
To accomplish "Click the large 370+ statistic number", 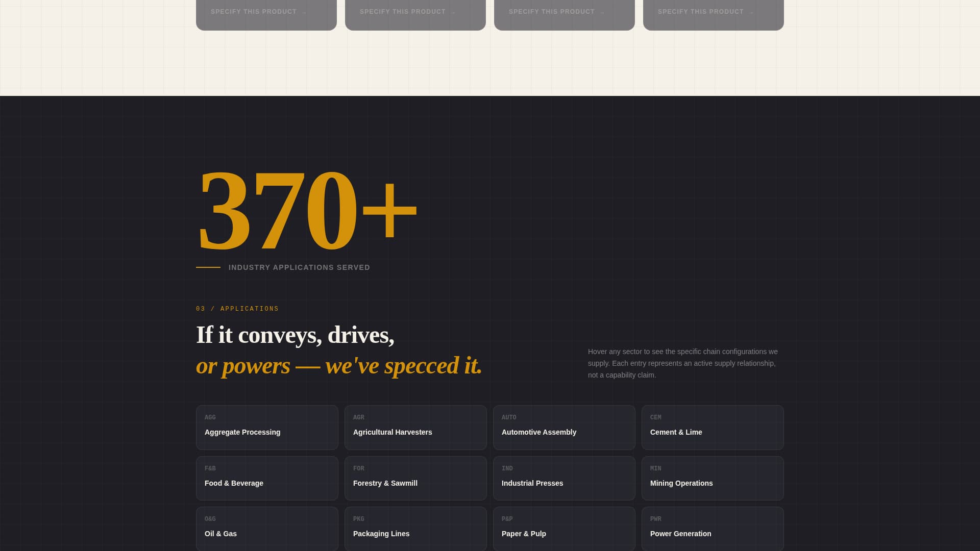I will (x=307, y=210).
